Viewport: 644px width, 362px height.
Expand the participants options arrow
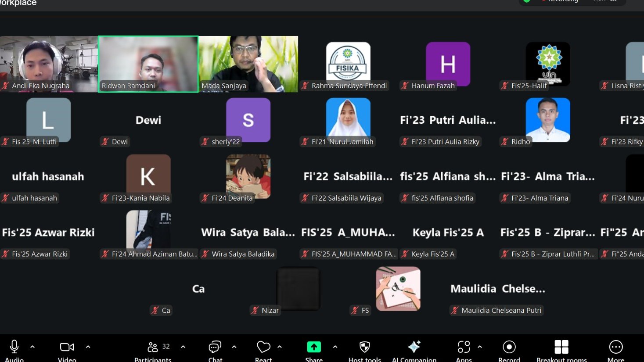pyautogui.click(x=183, y=347)
